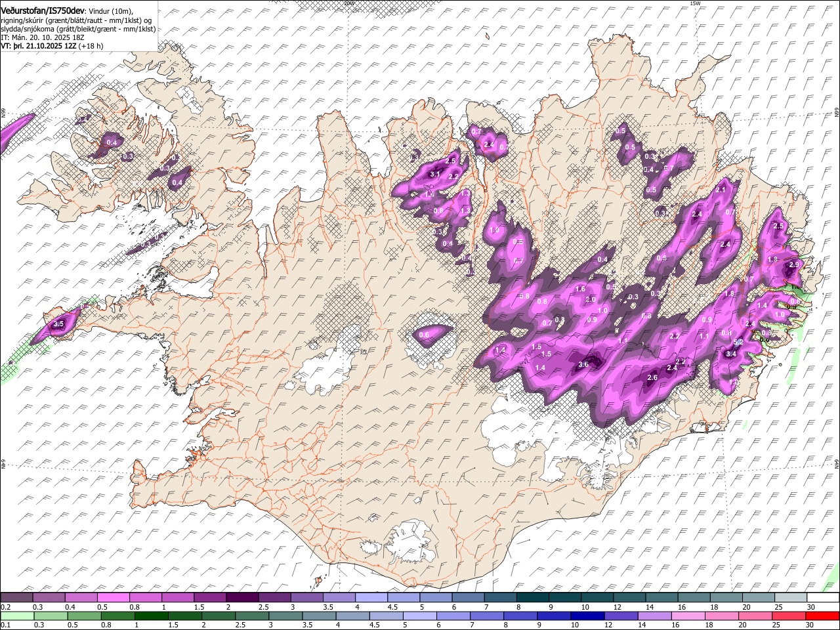Click the 3.1 value in the northern snow patch
Screen dimensions: 840x630
click(x=435, y=174)
